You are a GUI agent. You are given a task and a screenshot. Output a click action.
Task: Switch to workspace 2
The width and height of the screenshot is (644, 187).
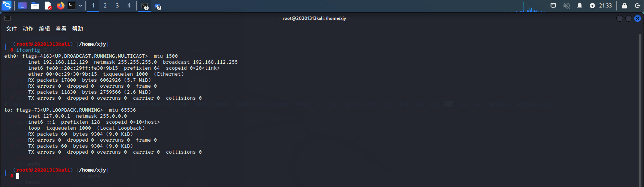105,6
